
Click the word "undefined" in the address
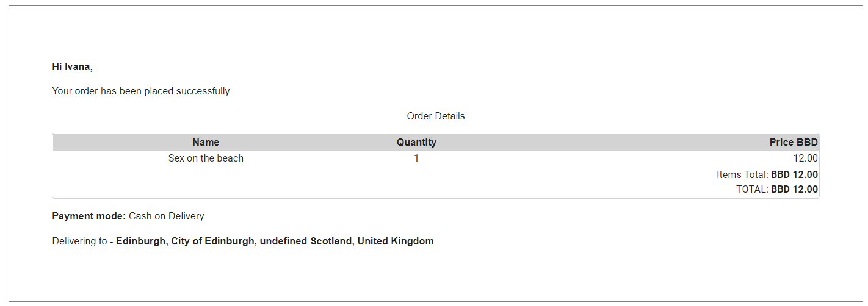click(x=284, y=241)
